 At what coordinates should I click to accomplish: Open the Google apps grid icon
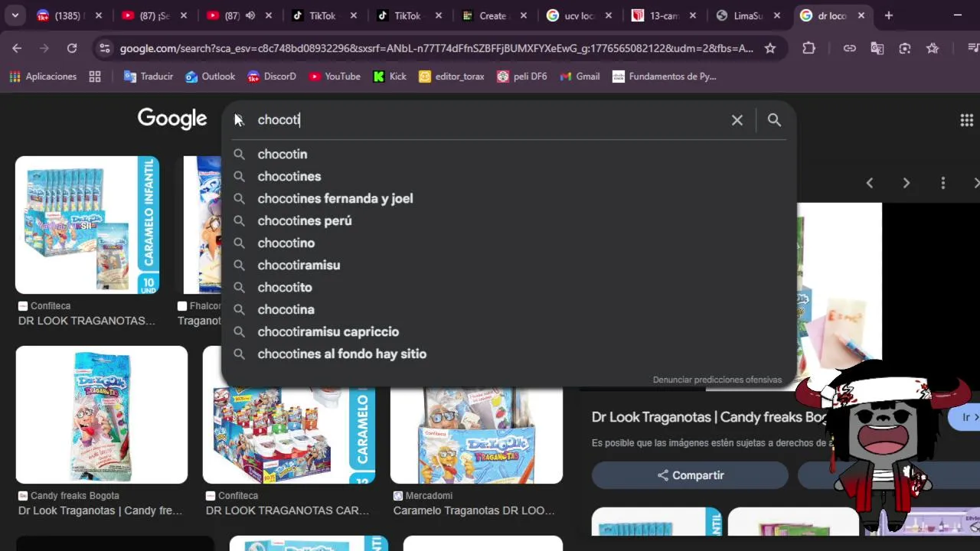click(x=966, y=120)
